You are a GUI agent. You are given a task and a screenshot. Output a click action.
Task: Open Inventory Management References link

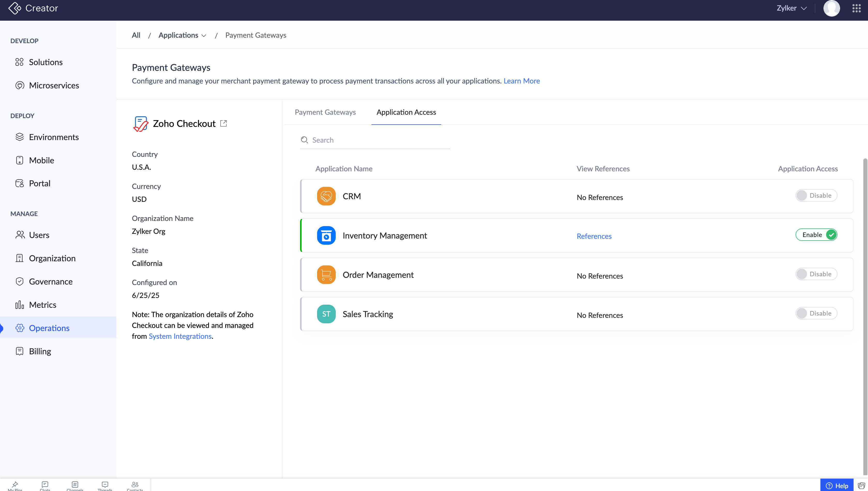point(594,236)
